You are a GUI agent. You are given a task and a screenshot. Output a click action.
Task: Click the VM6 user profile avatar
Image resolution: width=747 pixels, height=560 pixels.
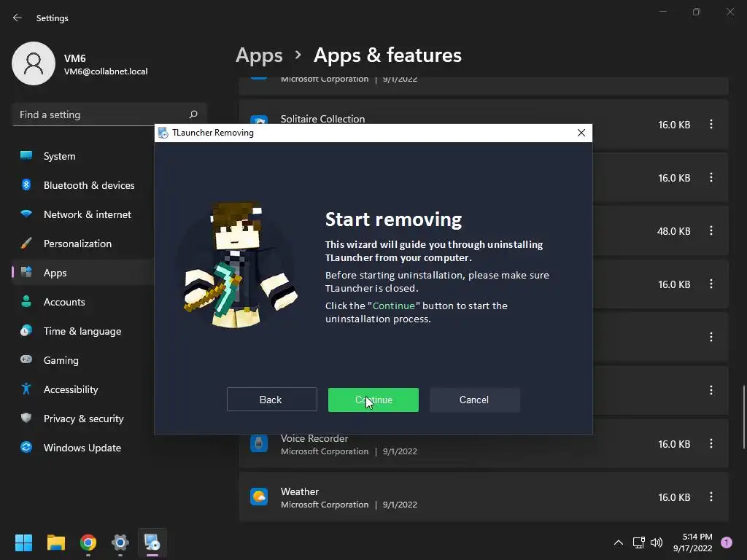pyautogui.click(x=34, y=63)
